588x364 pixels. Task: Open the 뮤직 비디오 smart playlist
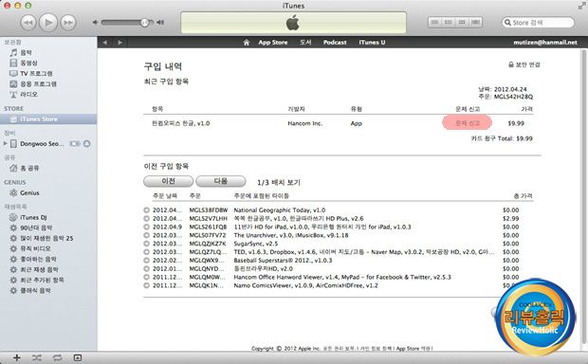pos(35,248)
